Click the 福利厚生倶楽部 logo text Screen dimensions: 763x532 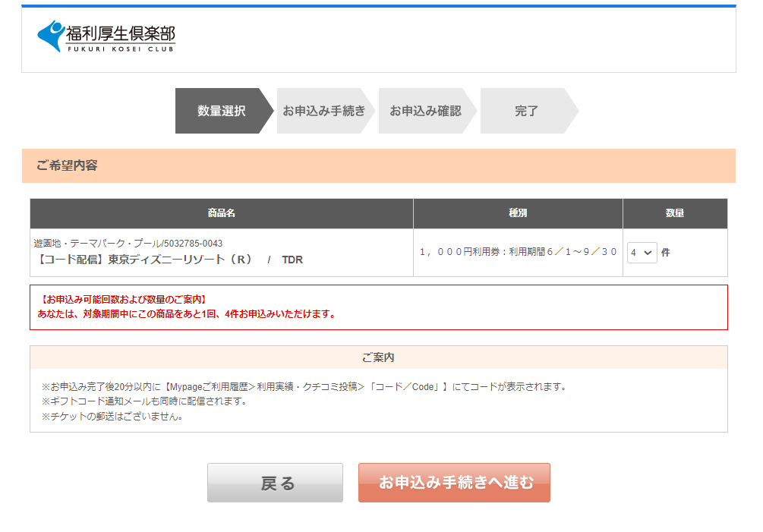tap(120, 33)
